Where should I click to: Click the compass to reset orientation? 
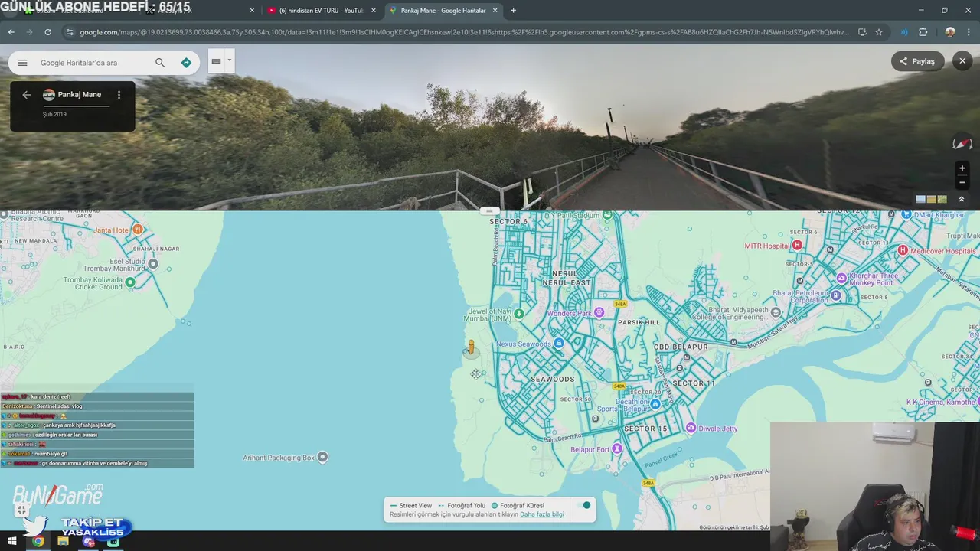pos(962,143)
